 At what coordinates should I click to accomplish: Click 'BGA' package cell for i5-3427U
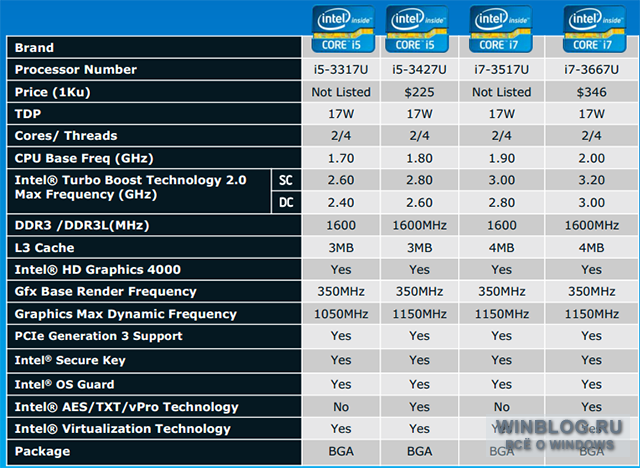(419, 451)
